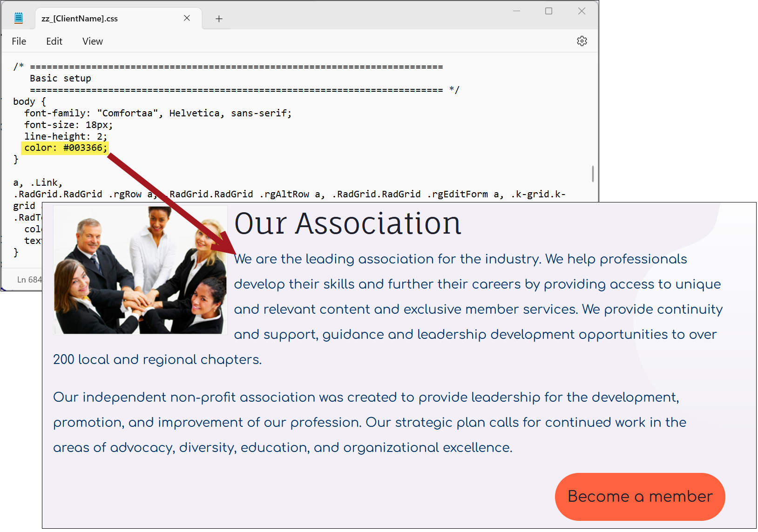
Task: Click the '200 local and regional chapters.' text
Action: (157, 359)
